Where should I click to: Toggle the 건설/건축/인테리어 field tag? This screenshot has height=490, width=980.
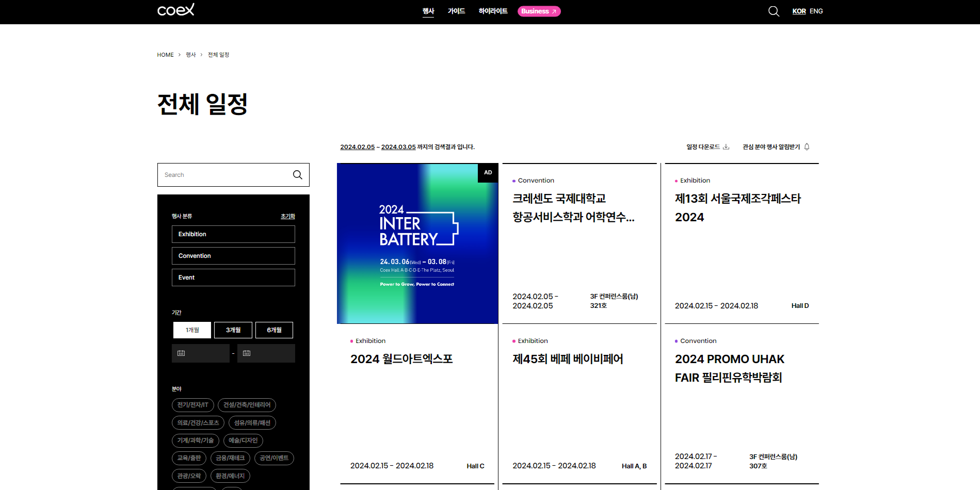(247, 405)
